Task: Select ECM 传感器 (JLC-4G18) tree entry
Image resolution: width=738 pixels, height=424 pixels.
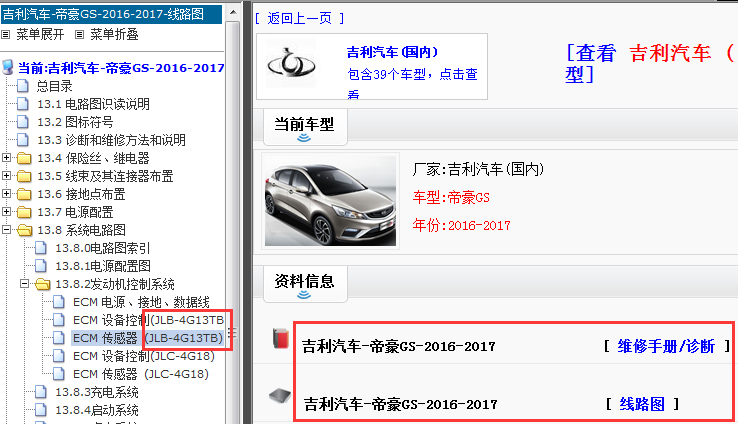Action: (x=141, y=374)
